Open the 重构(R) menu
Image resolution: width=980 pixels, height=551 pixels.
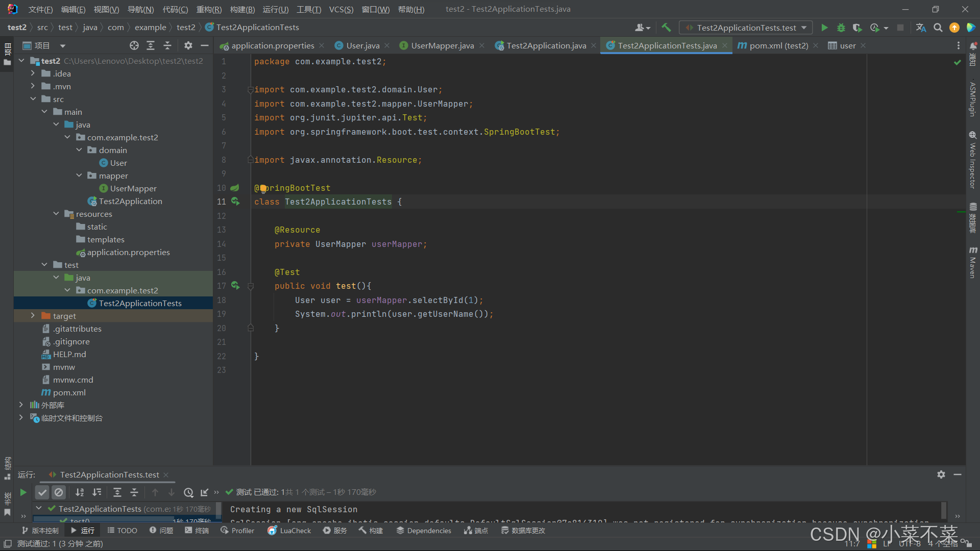[x=209, y=9]
